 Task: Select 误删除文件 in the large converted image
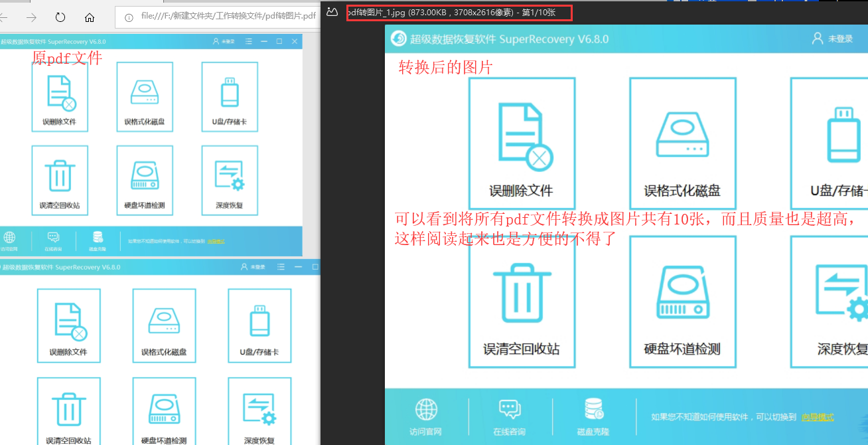click(x=522, y=142)
